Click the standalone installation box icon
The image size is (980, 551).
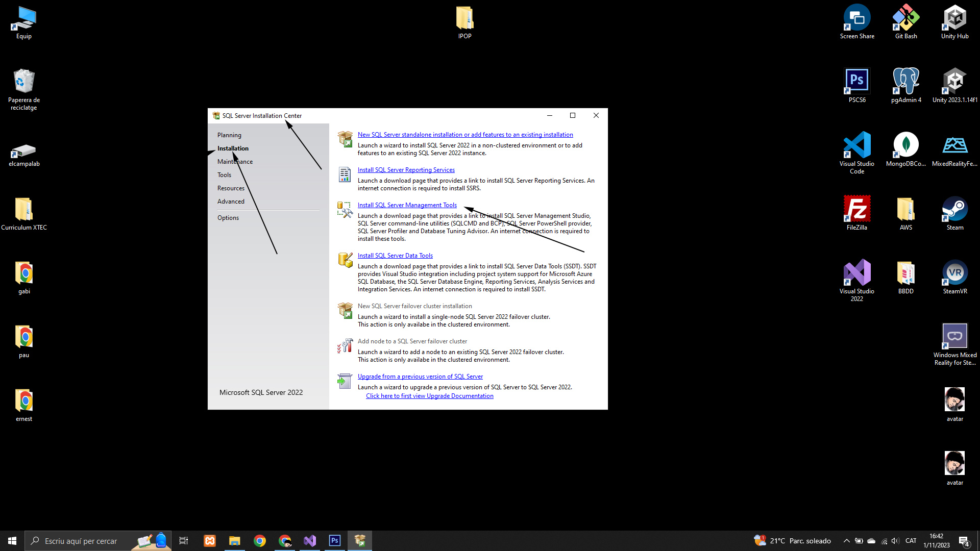[x=345, y=139]
